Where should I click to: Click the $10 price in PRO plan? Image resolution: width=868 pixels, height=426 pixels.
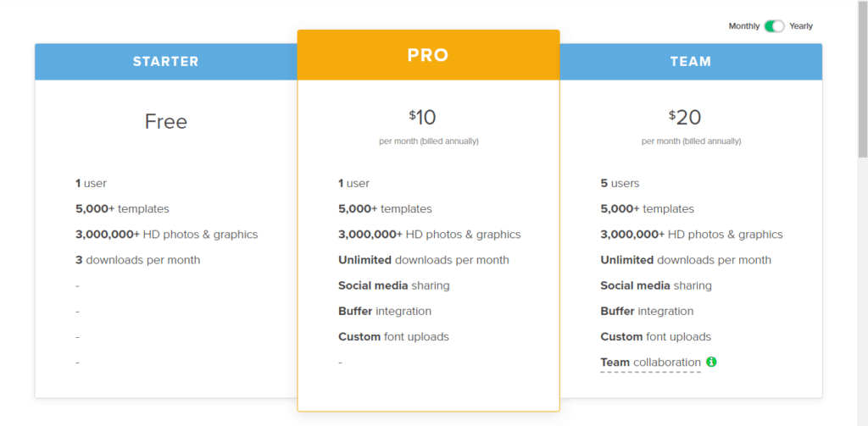[422, 117]
